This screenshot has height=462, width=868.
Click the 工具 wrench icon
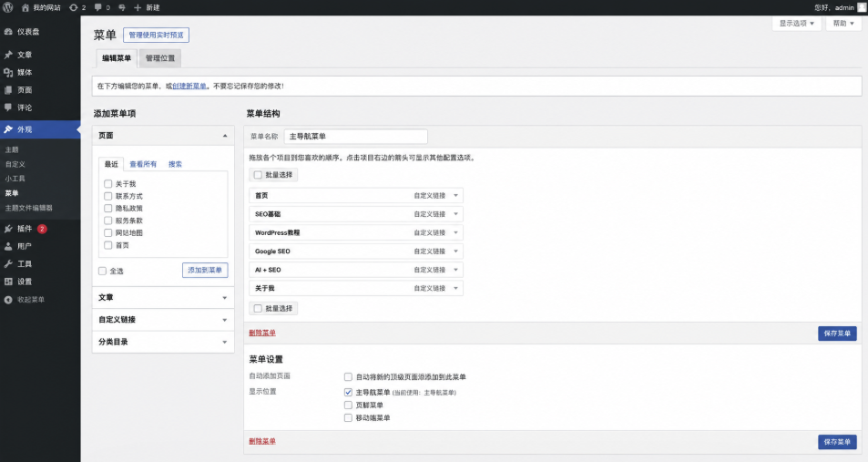click(x=8, y=264)
